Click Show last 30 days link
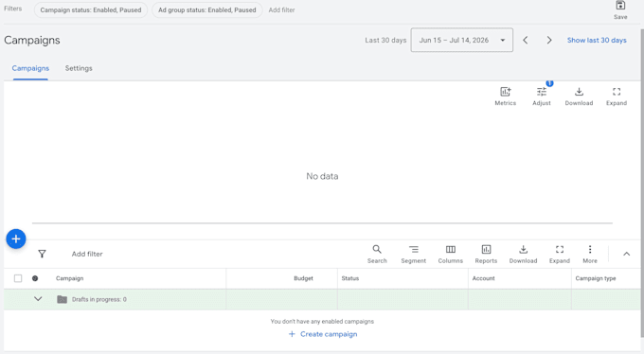644x354 pixels. 597,41
